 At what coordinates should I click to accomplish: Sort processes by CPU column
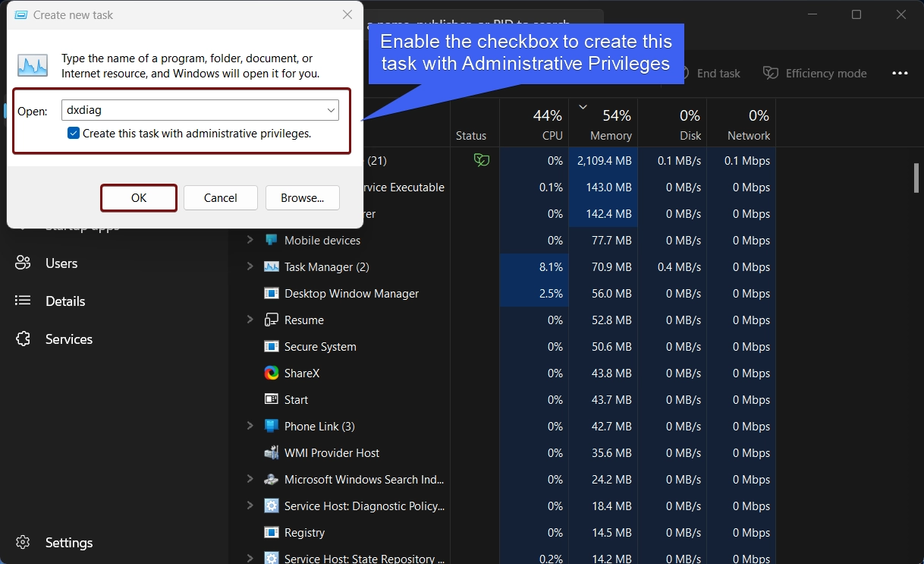[x=534, y=123]
